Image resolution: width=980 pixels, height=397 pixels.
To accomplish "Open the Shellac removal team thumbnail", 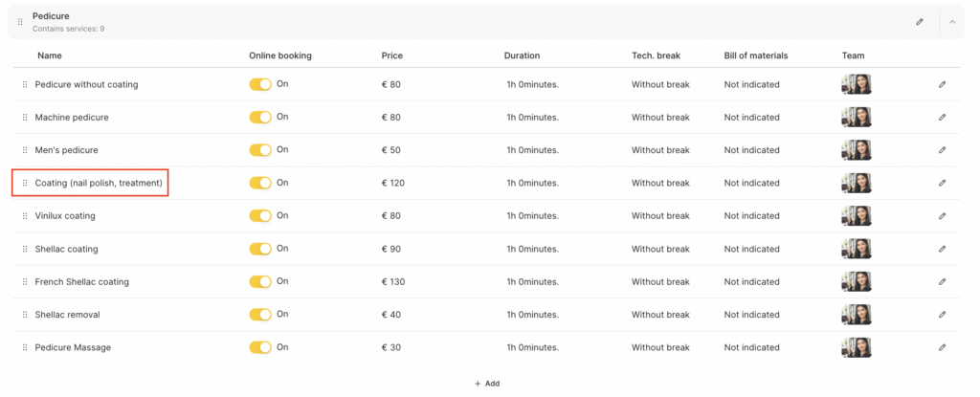I will tap(857, 315).
